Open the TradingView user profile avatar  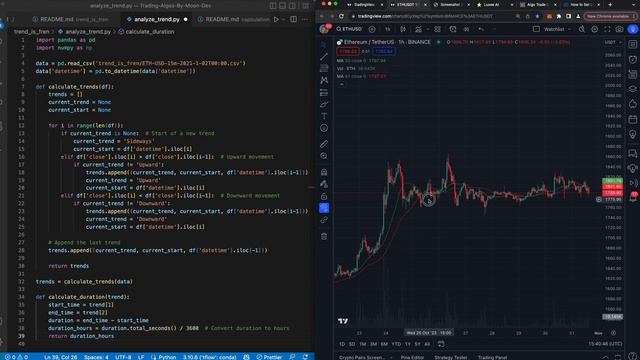click(324, 29)
